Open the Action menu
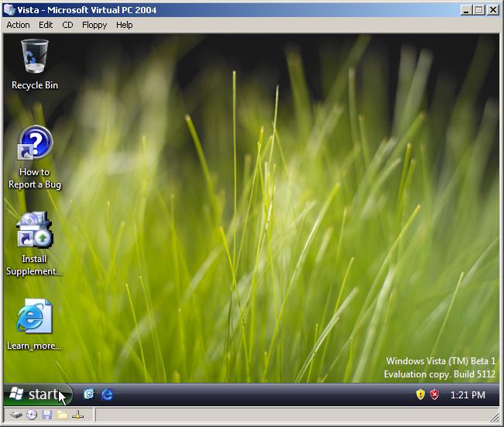 (18, 25)
